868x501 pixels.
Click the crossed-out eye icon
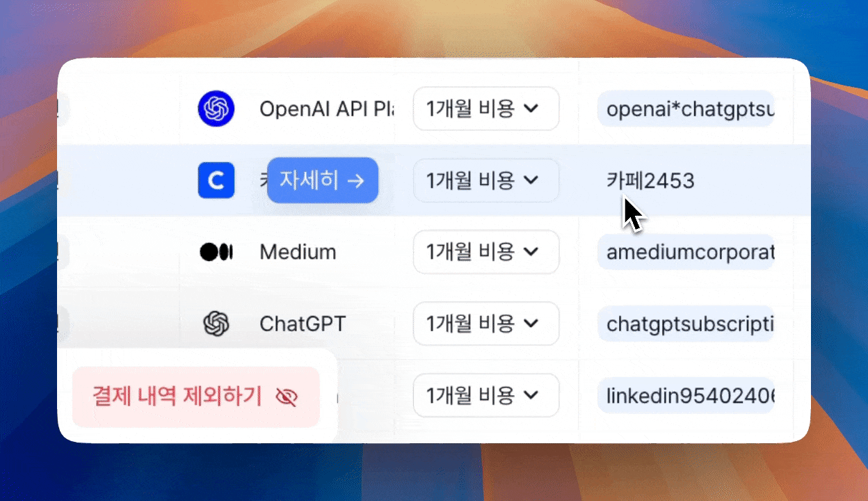point(286,397)
